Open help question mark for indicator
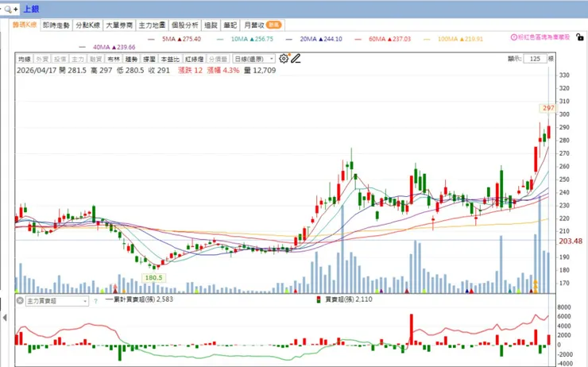Screen dimensions: 588x367 [x=95, y=301]
